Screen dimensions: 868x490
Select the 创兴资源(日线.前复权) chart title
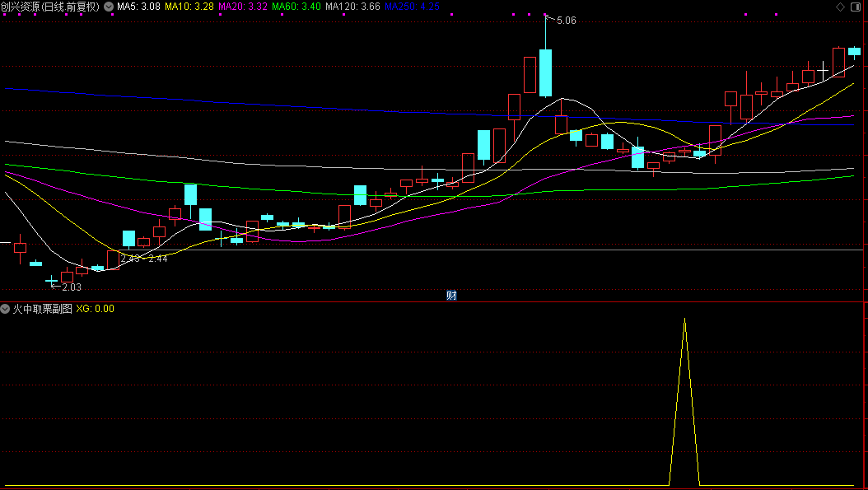tap(50, 7)
